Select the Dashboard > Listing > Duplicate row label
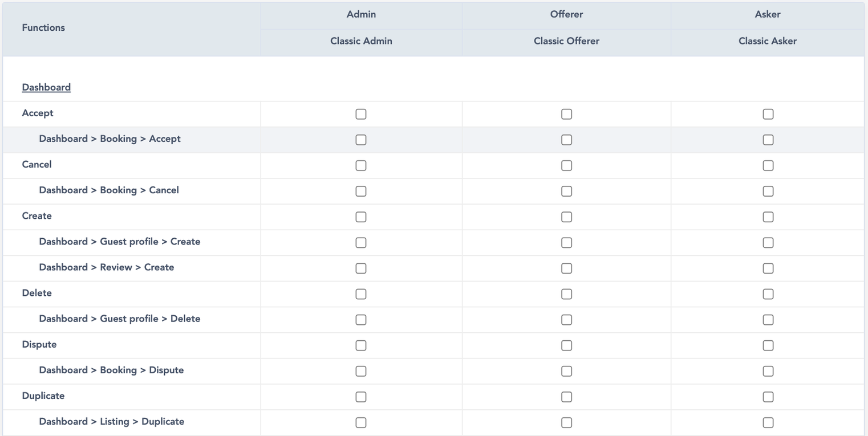This screenshot has width=868, height=436. tap(112, 422)
